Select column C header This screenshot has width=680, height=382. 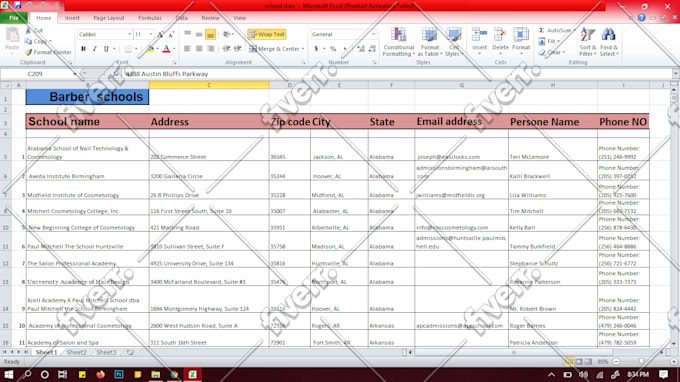point(209,85)
